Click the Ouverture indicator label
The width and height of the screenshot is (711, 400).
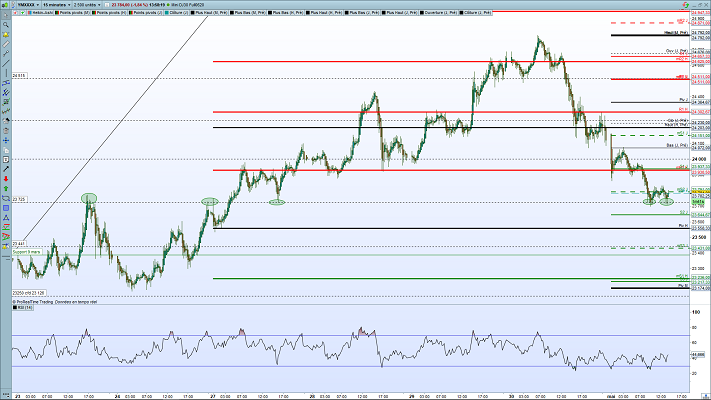point(440,13)
